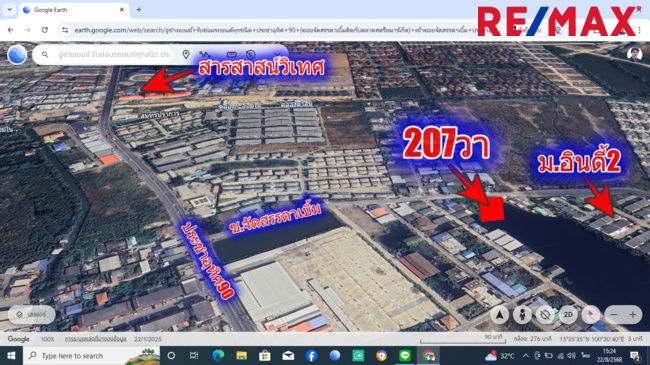Image resolution: width=650 pixels, height=365 pixels.
Task: Open the map layers button
Action: coord(32,314)
